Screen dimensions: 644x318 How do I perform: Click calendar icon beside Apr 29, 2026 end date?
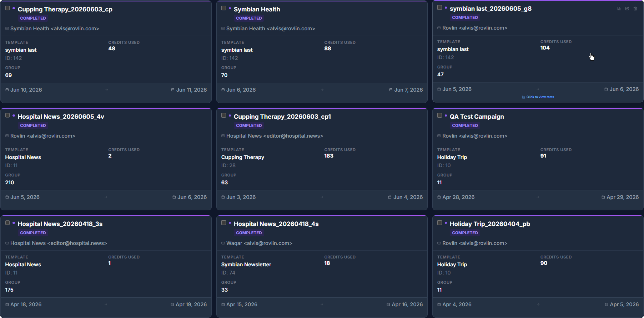[x=603, y=197]
